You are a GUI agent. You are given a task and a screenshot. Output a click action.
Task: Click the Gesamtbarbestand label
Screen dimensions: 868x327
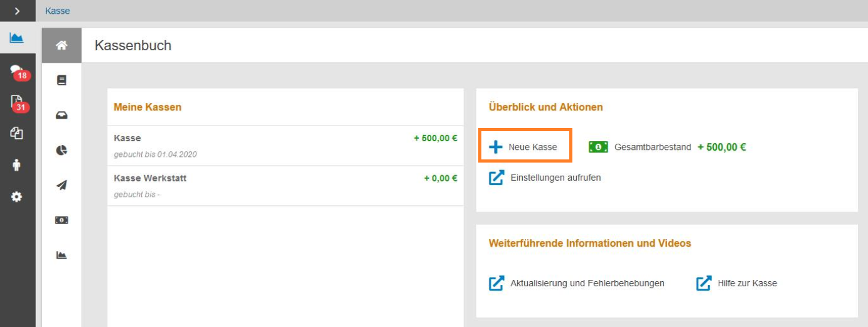point(653,147)
